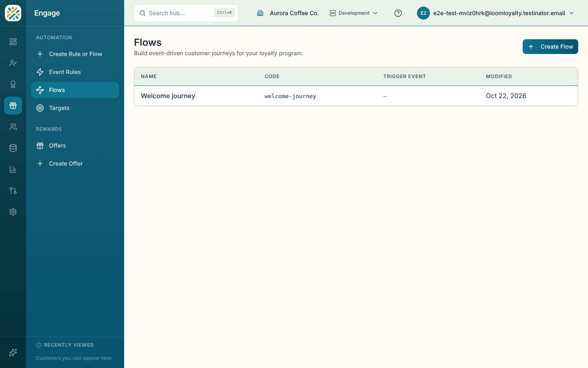588x368 pixels.
Task: Open the bar chart analytics icon
Action: [x=13, y=169]
